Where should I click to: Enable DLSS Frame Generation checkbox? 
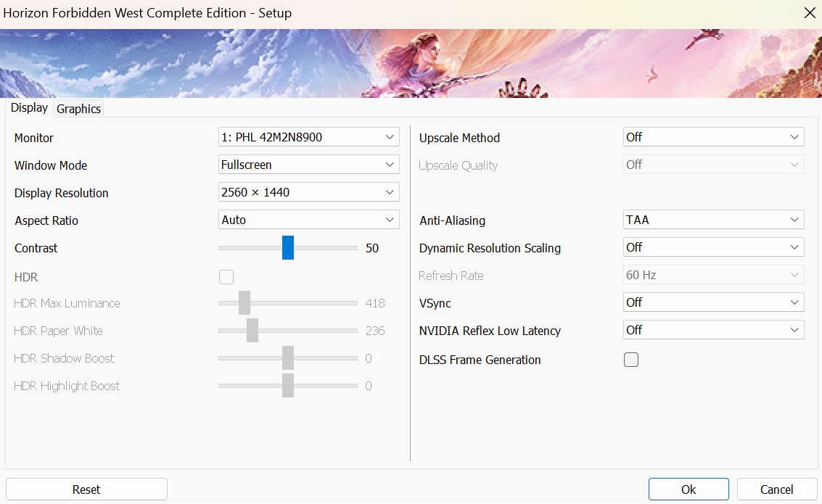coord(631,360)
